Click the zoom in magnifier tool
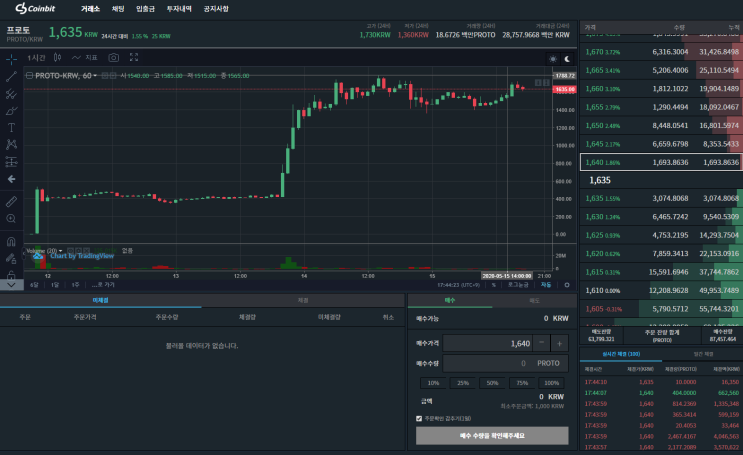Image resolution: width=743 pixels, height=455 pixels. 11,218
